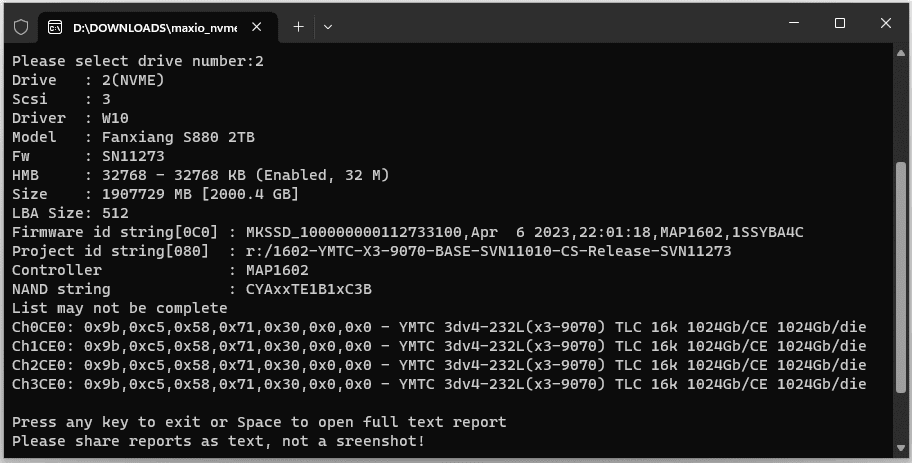Click the administrator shield icon

click(21, 27)
